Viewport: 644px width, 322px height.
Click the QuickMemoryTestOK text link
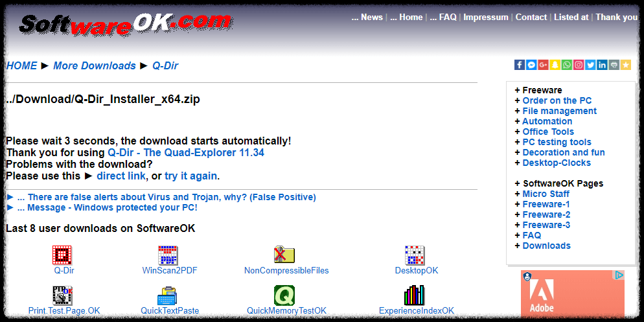[286, 310]
